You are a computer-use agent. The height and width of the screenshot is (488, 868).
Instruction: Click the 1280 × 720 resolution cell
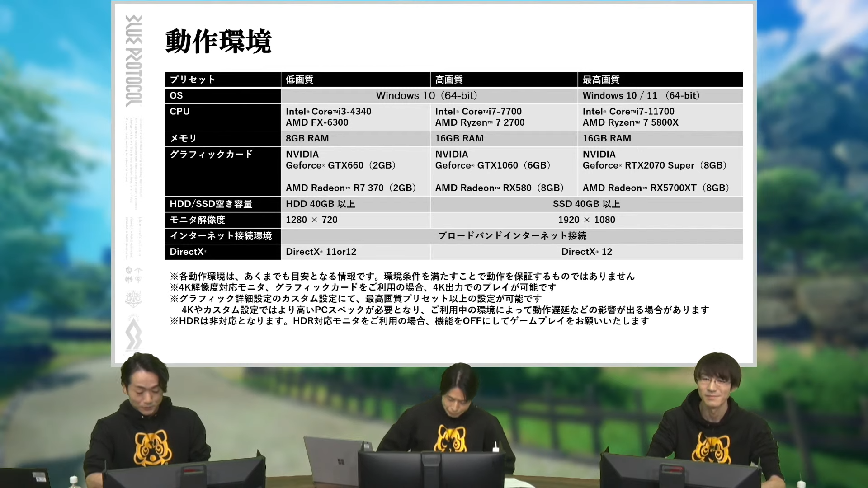355,220
